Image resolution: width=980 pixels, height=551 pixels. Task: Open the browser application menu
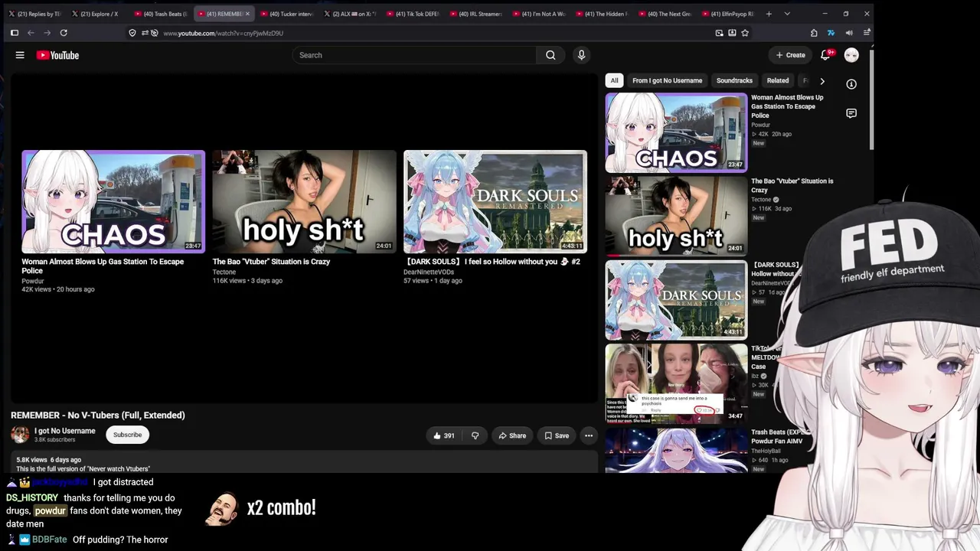(x=866, y=33)
